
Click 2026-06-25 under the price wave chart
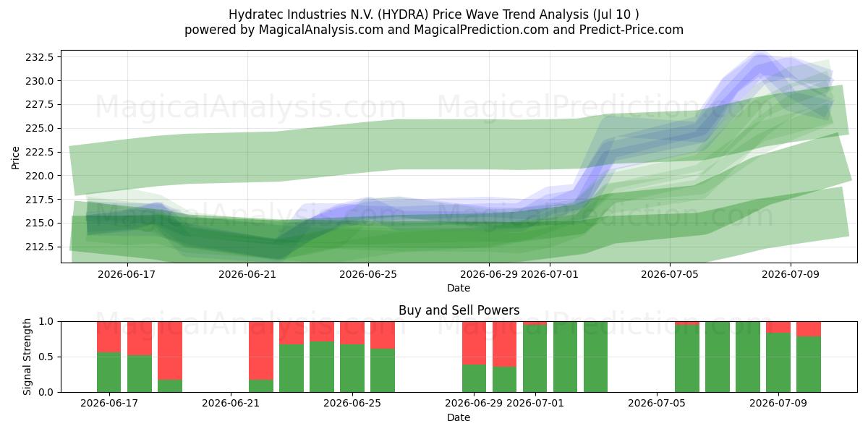pyautogui.click(x=368, y=274)
